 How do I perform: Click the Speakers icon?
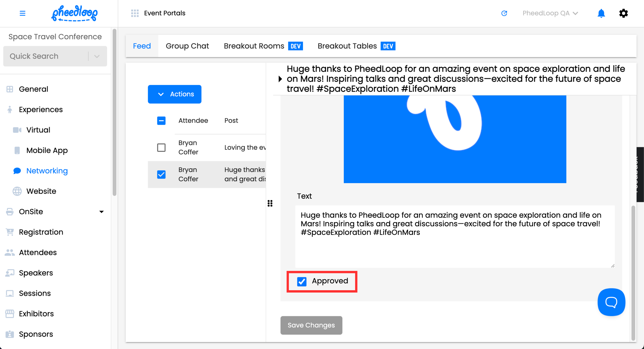pos(10,273)
